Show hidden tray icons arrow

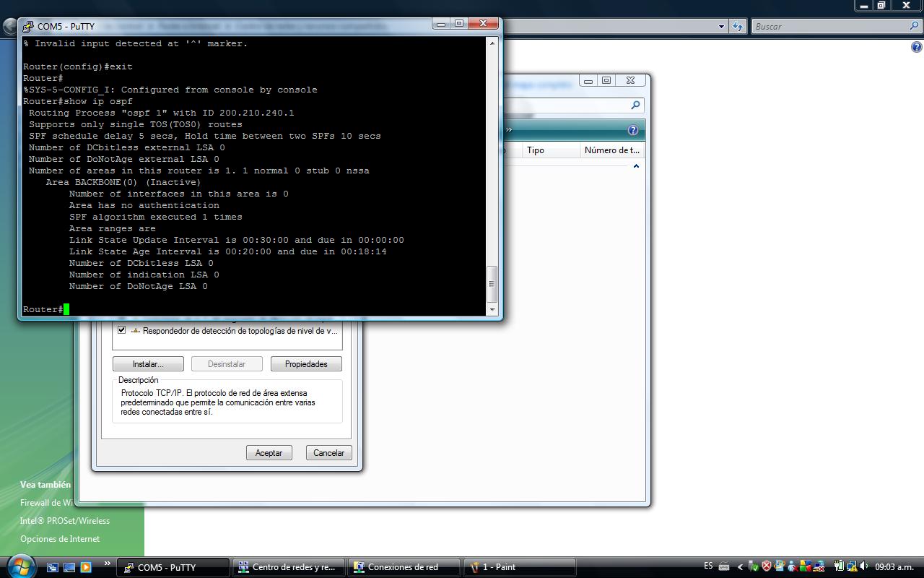pos(740,567)
